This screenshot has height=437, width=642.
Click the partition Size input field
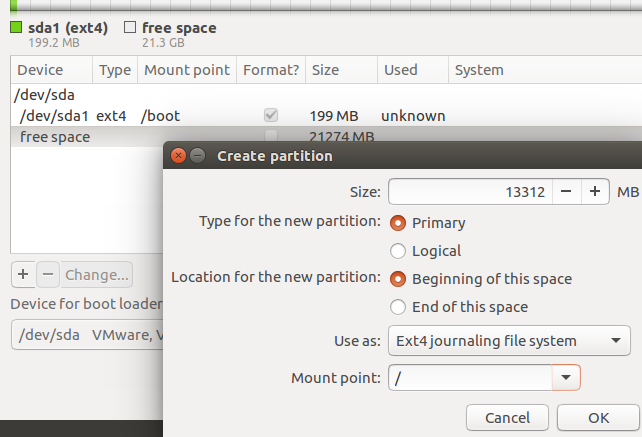coord(468,191)
